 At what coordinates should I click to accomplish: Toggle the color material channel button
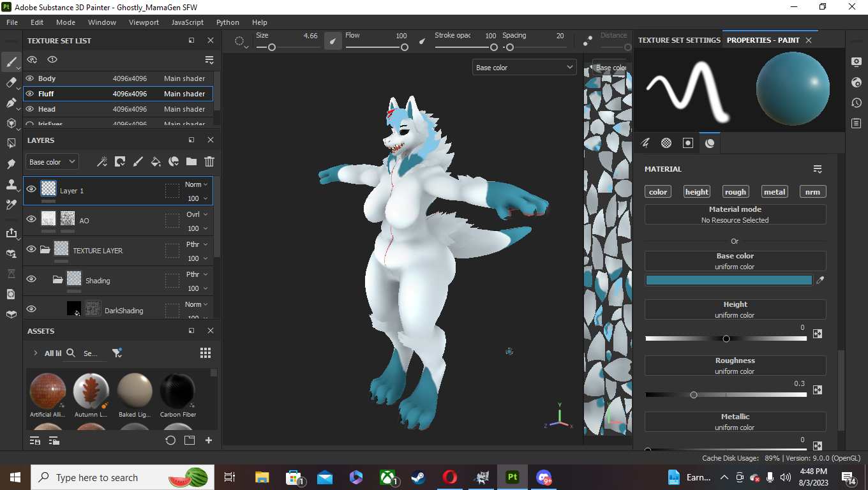click(658, 192)
